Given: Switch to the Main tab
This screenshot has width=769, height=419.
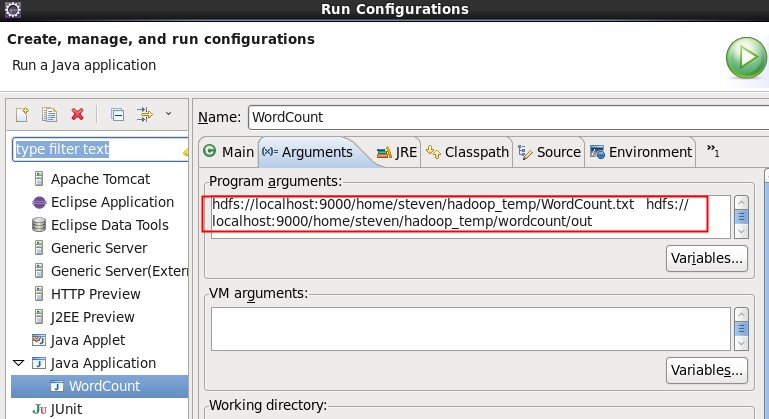Looking at the screenshot, I should [229, 152].
